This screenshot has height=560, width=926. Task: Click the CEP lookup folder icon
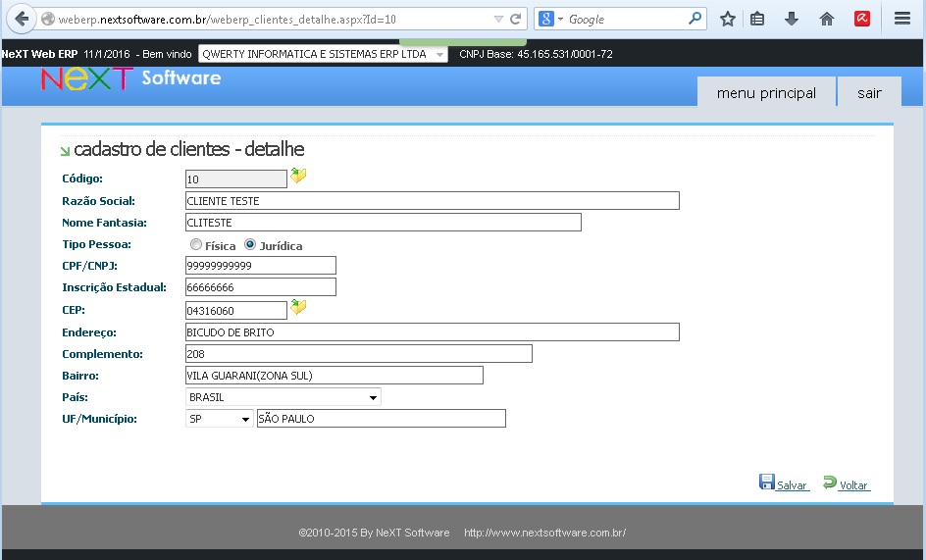click(x=298, y=307)
